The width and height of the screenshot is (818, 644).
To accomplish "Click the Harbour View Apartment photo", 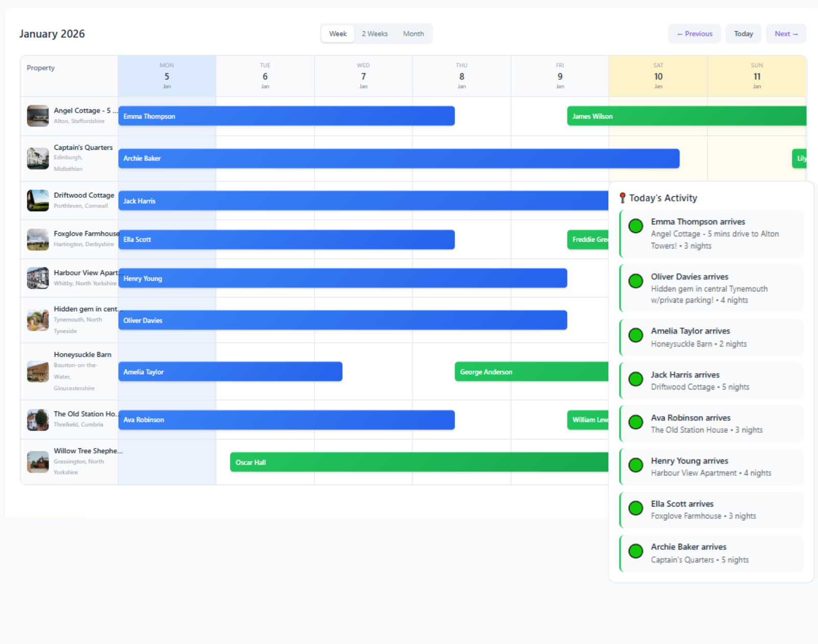I will [37, 278].
